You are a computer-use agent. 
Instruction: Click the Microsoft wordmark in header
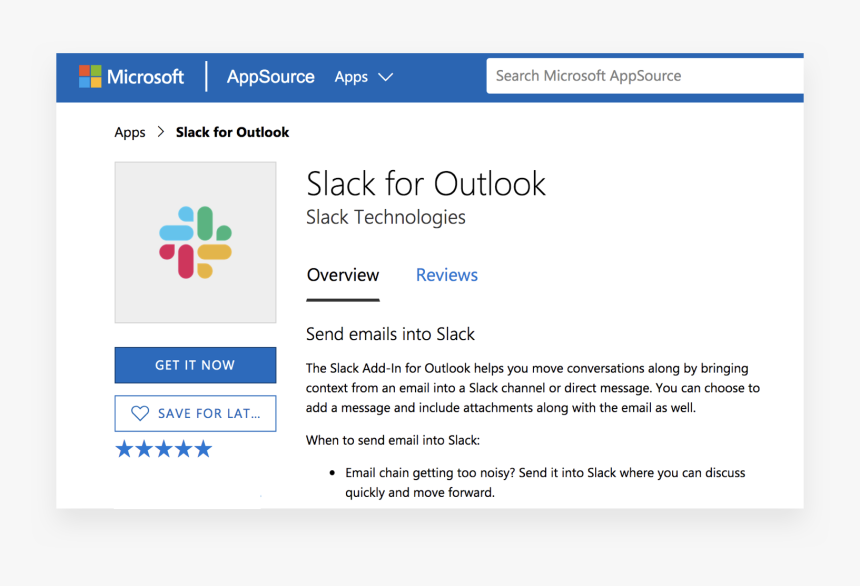point(145,77)
